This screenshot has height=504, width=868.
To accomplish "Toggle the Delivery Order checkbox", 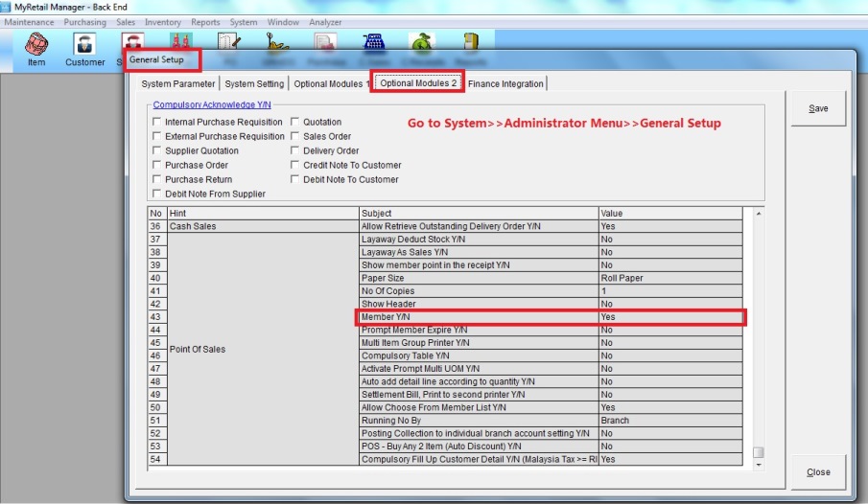I will tap(295, 151).
